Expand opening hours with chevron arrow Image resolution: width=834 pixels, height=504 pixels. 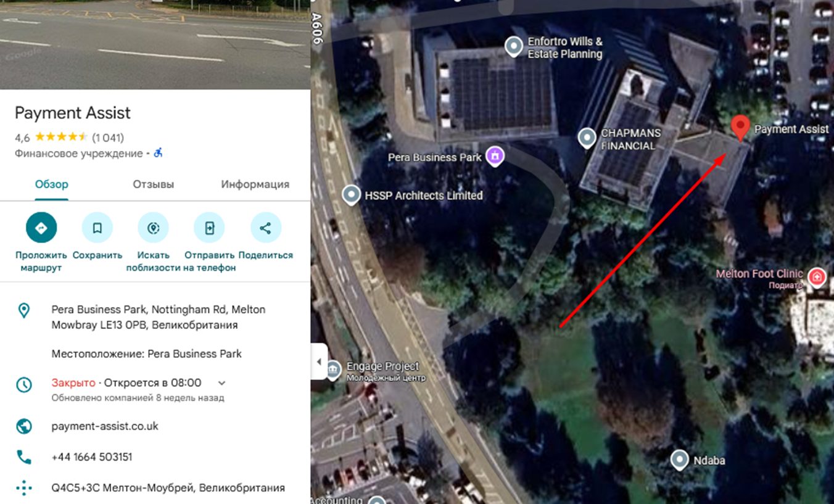222,383
